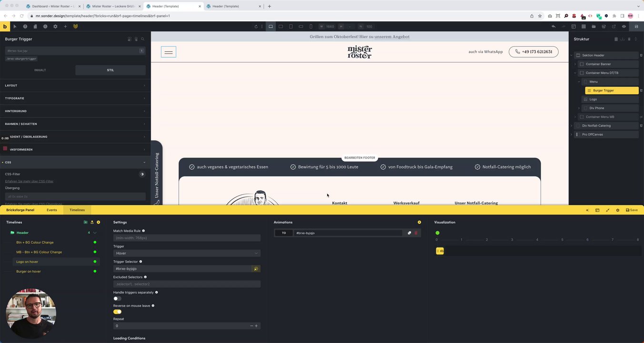The width and height of the screenshot is (644, 343).
Task: Click the Bricks logo in the toolbar
Action: pyautogui.click(x=5, y=27)
